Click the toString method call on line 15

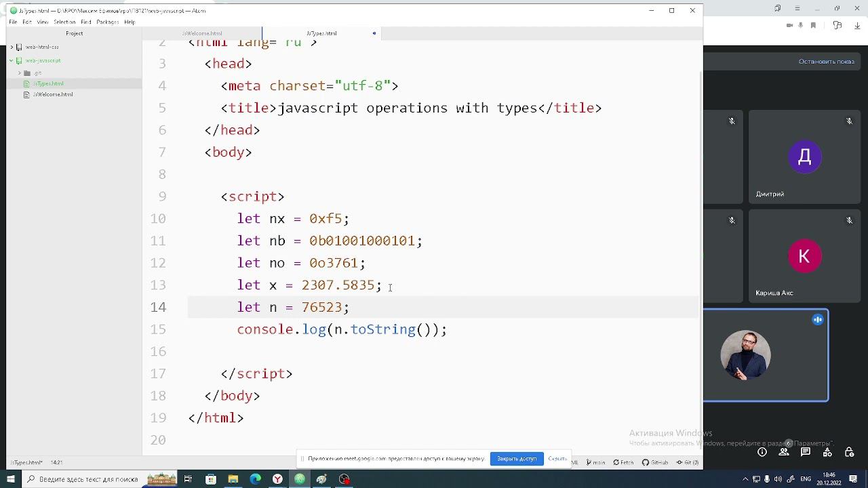(x=382, y=329)
